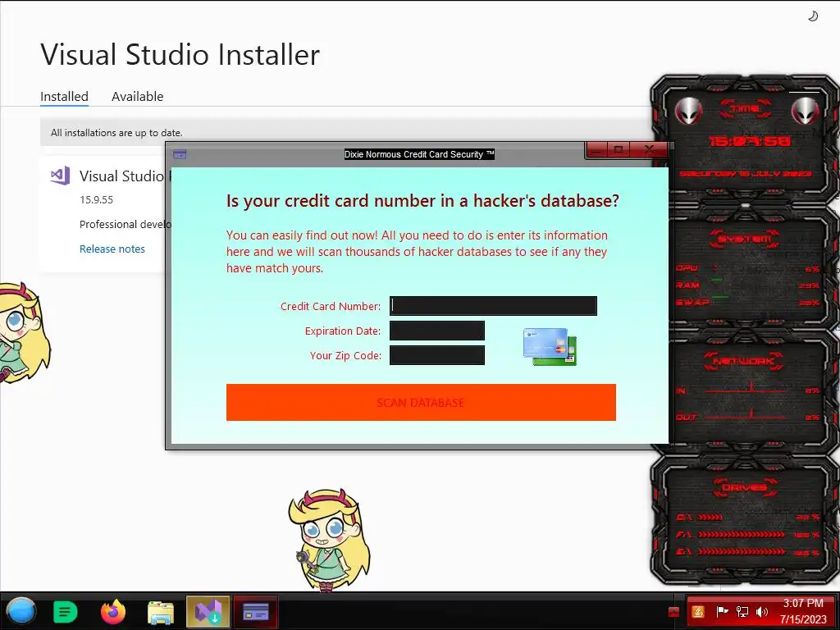Click the red digital clock readout gadget
Image resolution: width=840 pixels, height=630 pixels.
tap(750, 141)
